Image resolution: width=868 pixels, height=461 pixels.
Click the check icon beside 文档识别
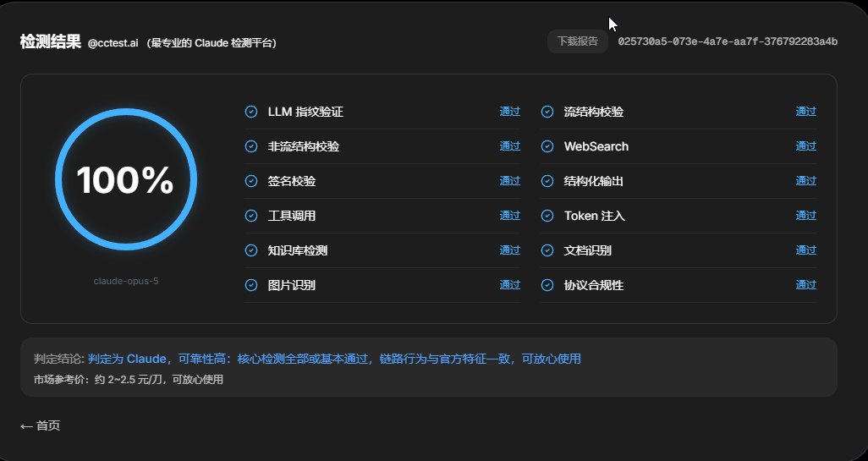(x=547, y=250)
